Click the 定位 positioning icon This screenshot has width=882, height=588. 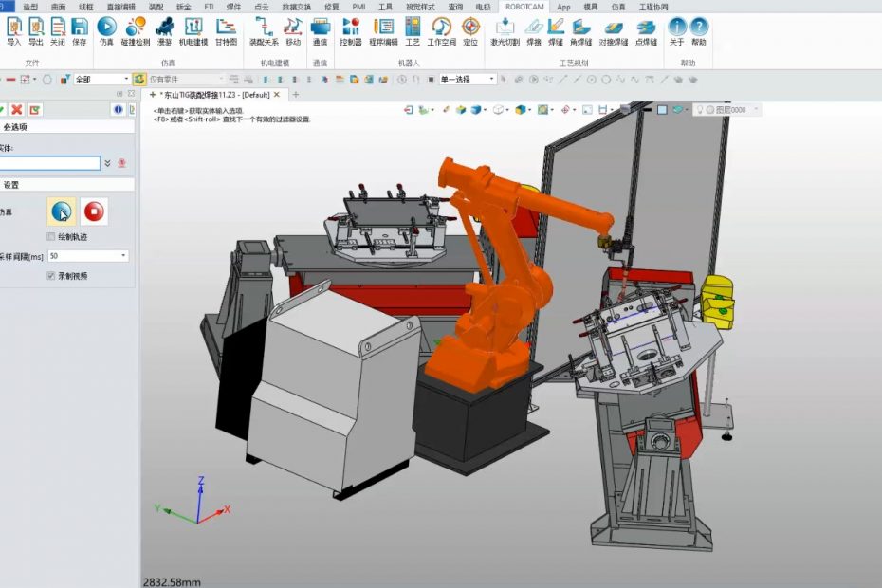[x=470, y=31]
